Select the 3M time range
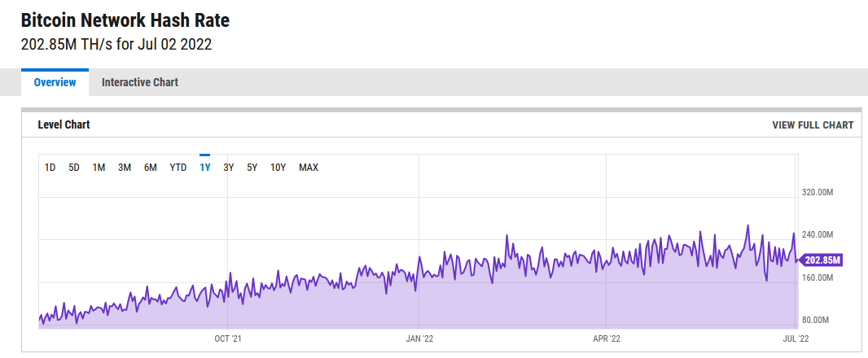This screenshot has height=358, width=868. (125, 167)
